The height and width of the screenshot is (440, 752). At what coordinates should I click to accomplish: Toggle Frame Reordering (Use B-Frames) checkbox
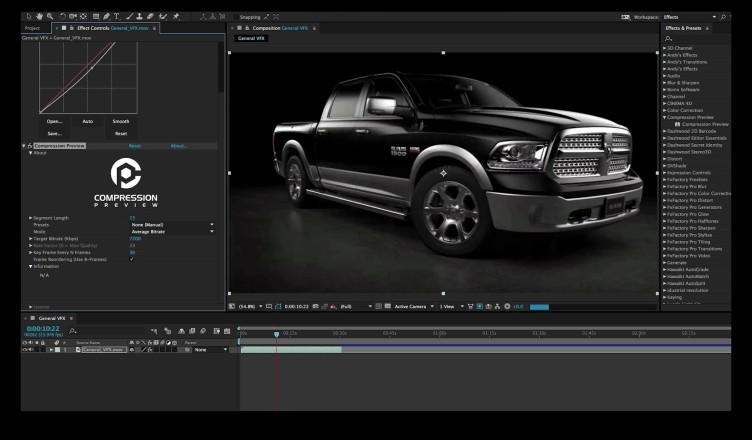click(132, 259)
